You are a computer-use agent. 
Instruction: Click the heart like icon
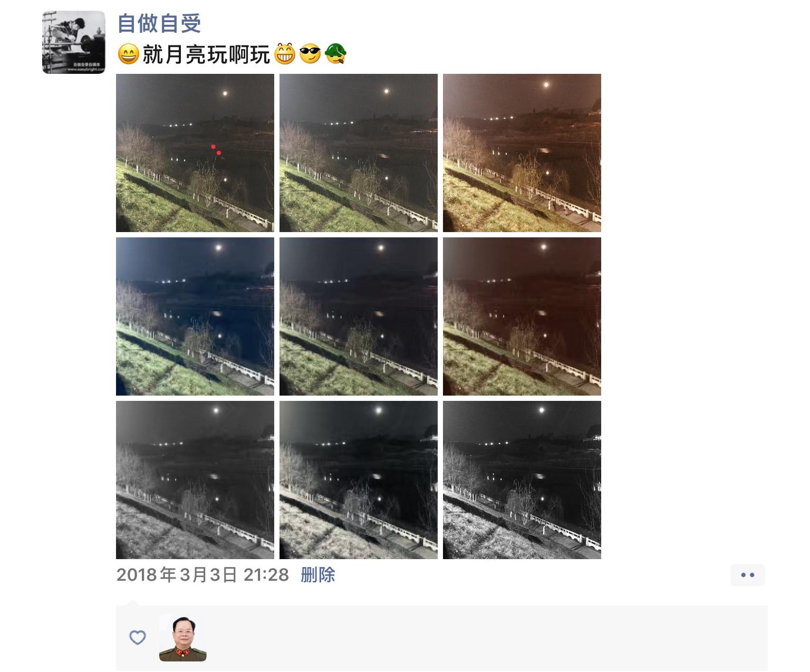pos(138,638)
